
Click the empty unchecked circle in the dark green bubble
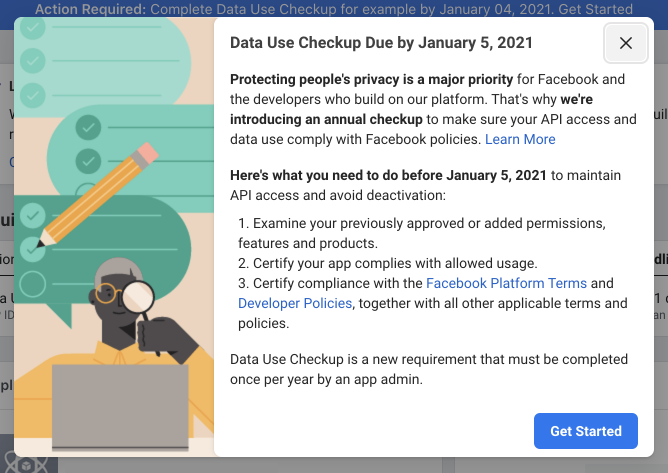tap(33, 284)
